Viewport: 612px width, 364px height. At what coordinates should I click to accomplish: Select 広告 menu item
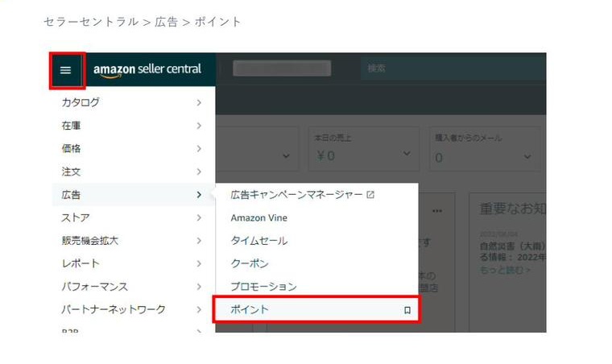134,195
